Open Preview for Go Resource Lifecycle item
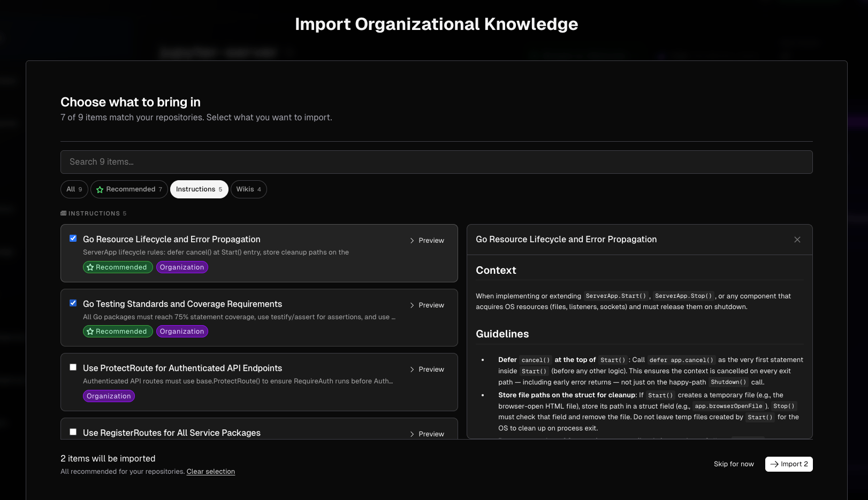The width and height of the screenshot is (868, 500). click(427, 241)
